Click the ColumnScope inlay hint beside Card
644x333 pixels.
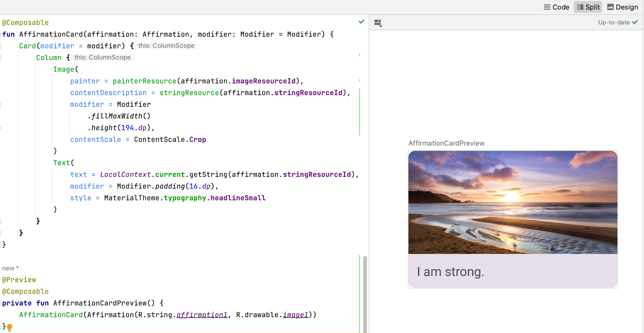coord(166,46)
